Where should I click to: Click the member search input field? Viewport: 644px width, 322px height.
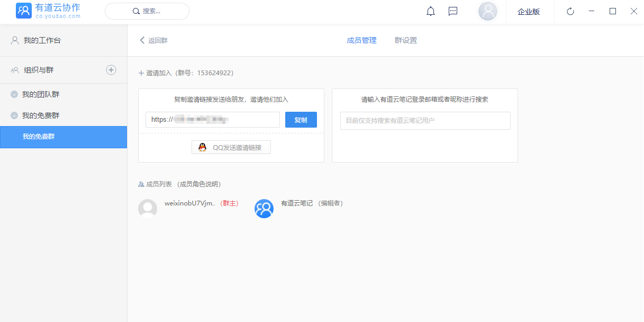[425, 121]
